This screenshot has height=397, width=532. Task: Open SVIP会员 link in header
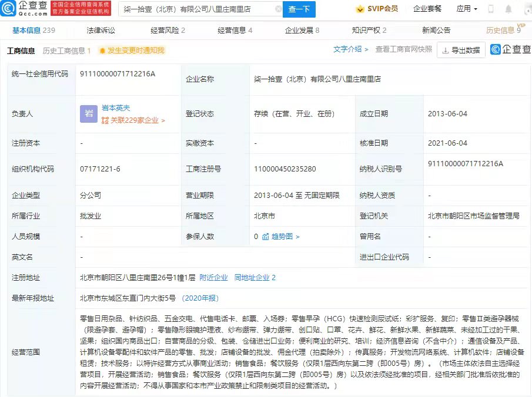pos(382,9)
